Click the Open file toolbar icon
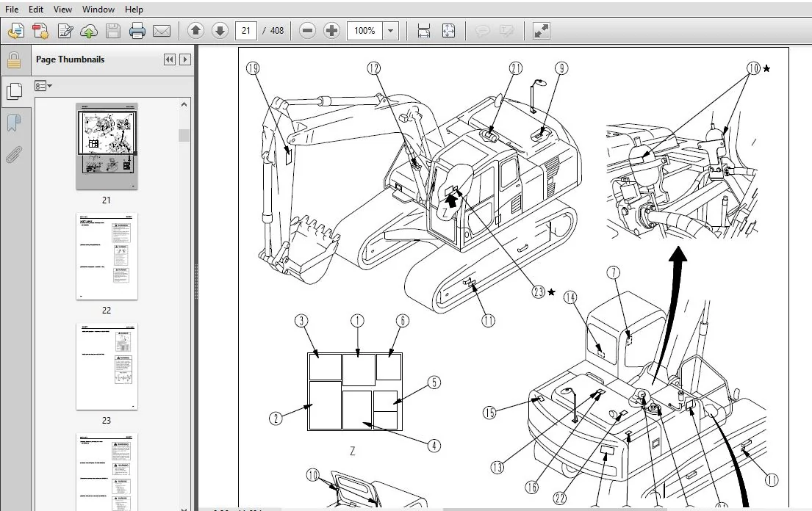This screenshot has height=511, width=812. coord(16,31)
